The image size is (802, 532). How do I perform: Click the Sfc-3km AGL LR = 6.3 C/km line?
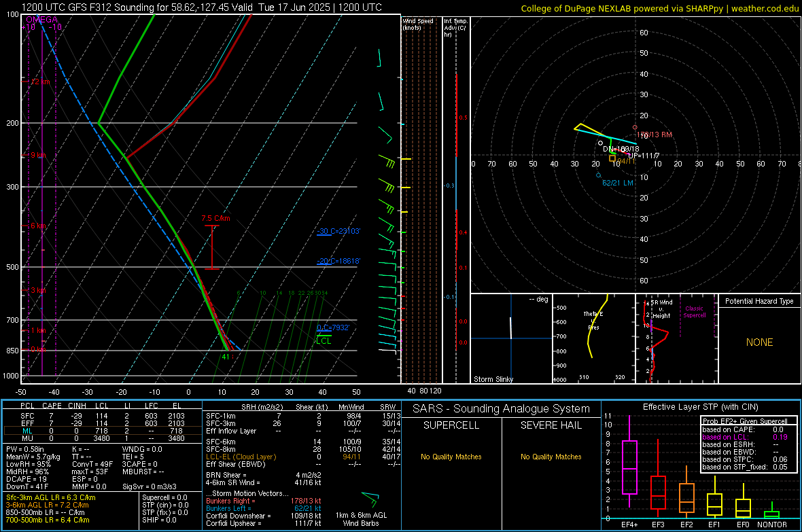pyautogui.click(x=51, y=497)
